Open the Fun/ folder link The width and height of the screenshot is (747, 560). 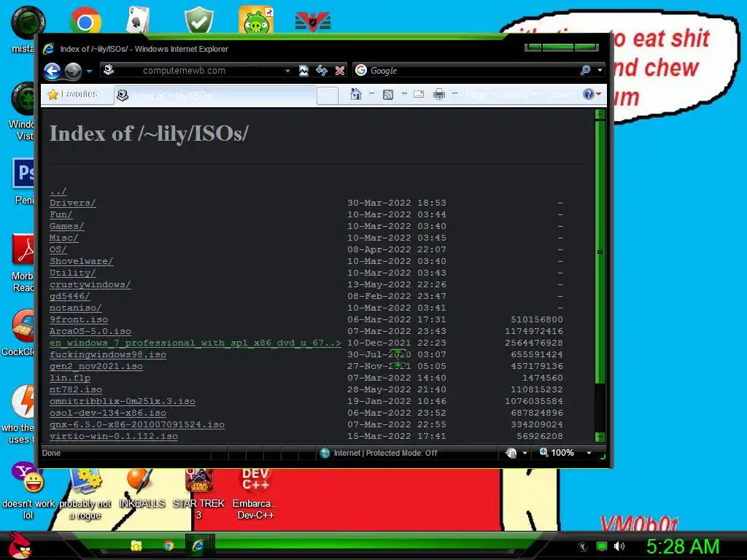pyautogui.click(x=61, y=215)
